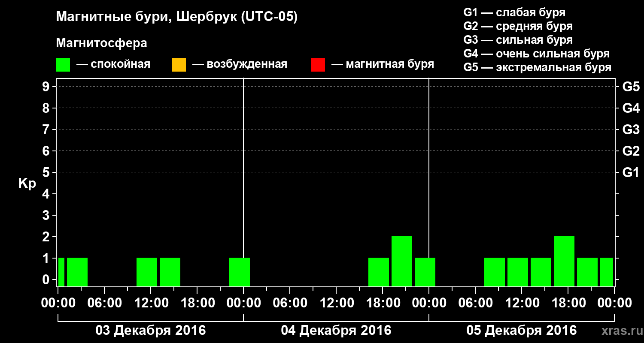Click the 'G5' marker on the right axis

pos(631,87)
